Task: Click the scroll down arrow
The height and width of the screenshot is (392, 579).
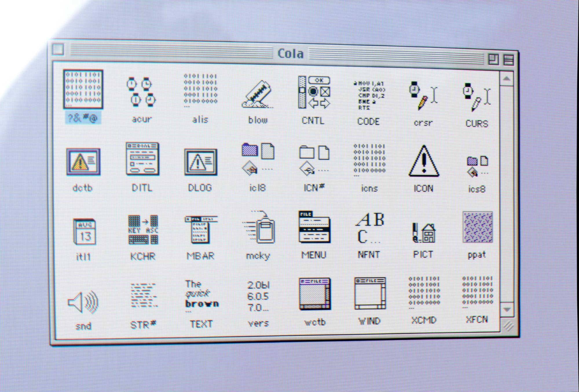Action: (x=507, y=309)
